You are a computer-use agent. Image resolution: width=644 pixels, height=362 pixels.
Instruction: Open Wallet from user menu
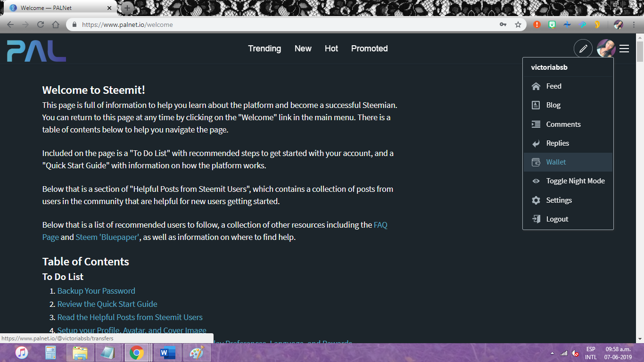(x=568, y=162)
